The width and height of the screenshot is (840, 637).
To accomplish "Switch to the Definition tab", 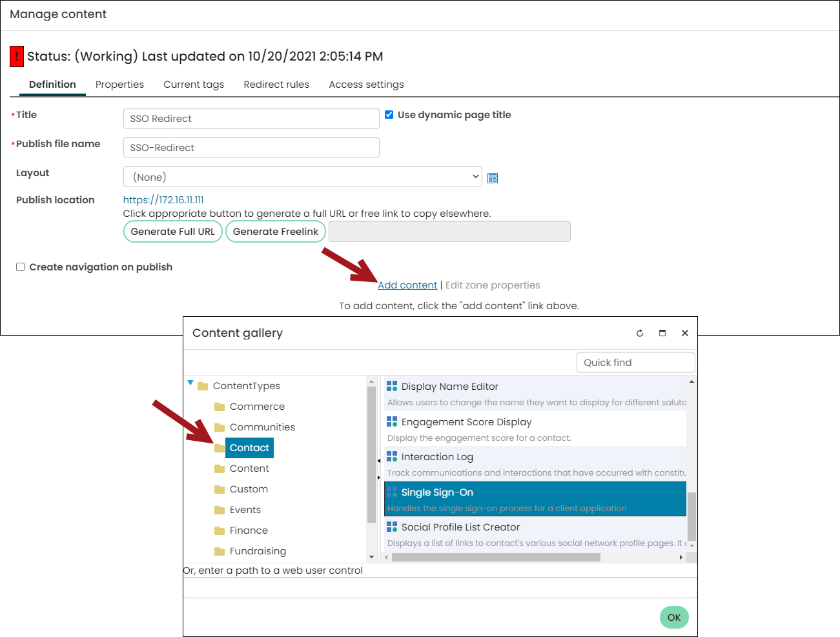I will click(x=52, y=85).
